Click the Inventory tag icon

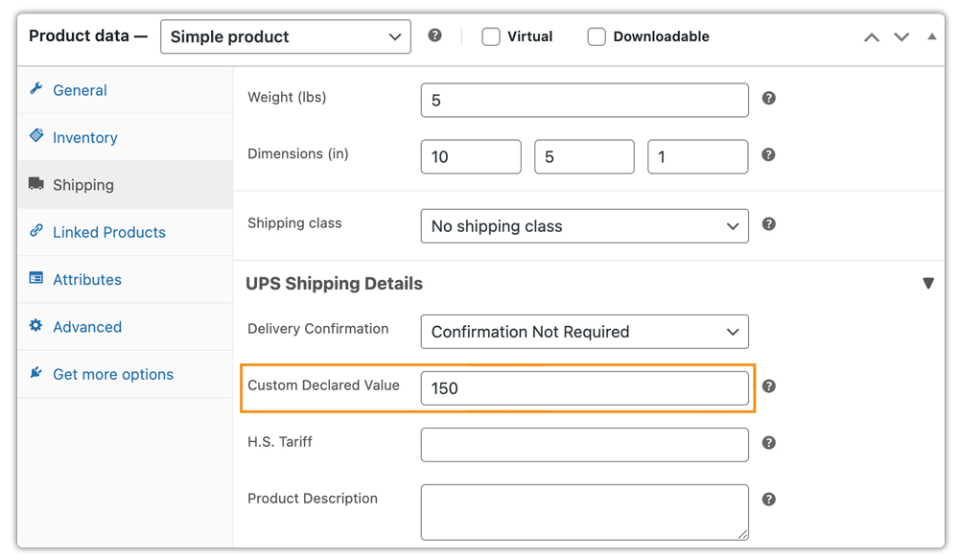pos(36,137)
